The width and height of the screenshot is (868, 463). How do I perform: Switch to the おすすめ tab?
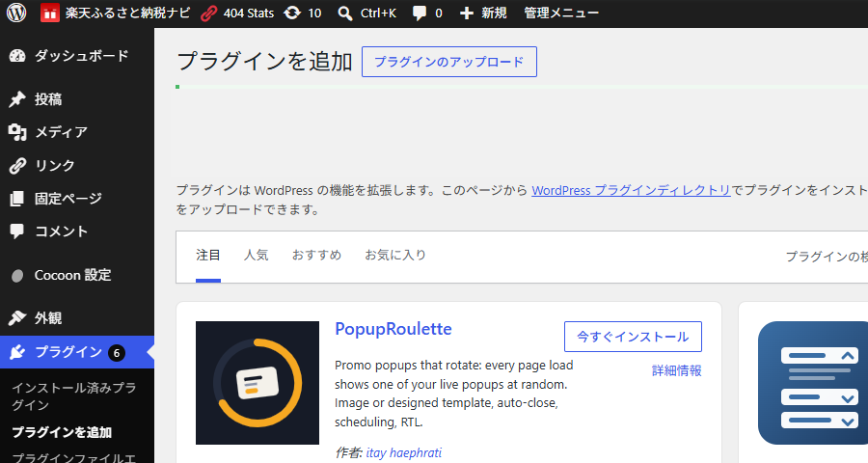[316, 255]
